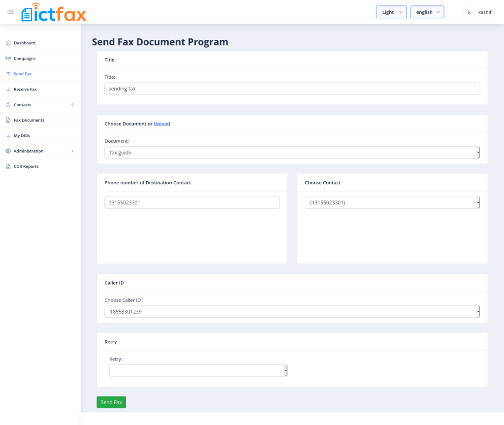
Task: Click the Send Fax up-arrow icon
Action: point(8,74)
